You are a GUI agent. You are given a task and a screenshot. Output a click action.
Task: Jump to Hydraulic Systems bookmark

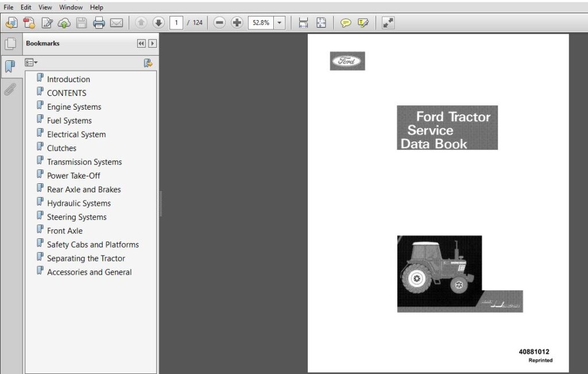79,203
